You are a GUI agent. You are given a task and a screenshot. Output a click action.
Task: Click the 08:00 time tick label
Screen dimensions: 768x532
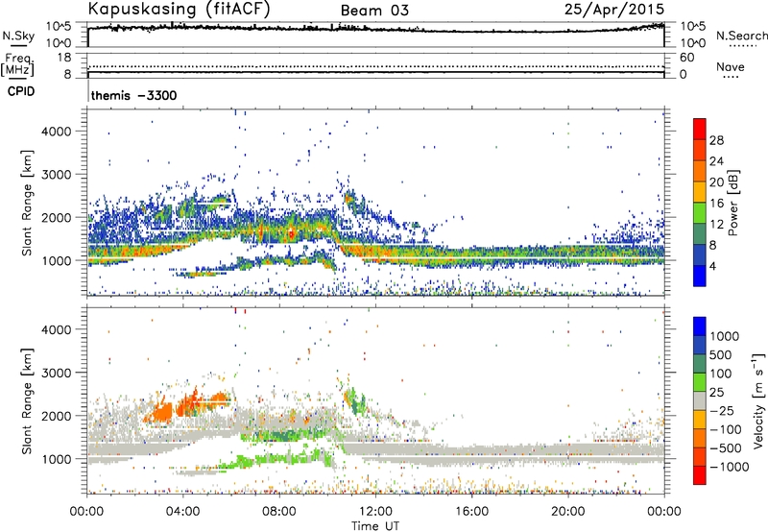pos(279,512)
